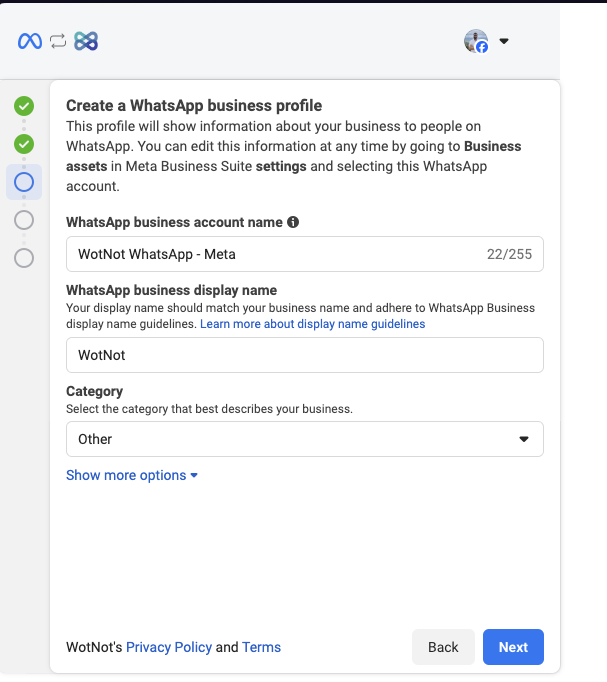Expand Show more options
The height and width of the screenshot is (682, 607).
point(131,475)
